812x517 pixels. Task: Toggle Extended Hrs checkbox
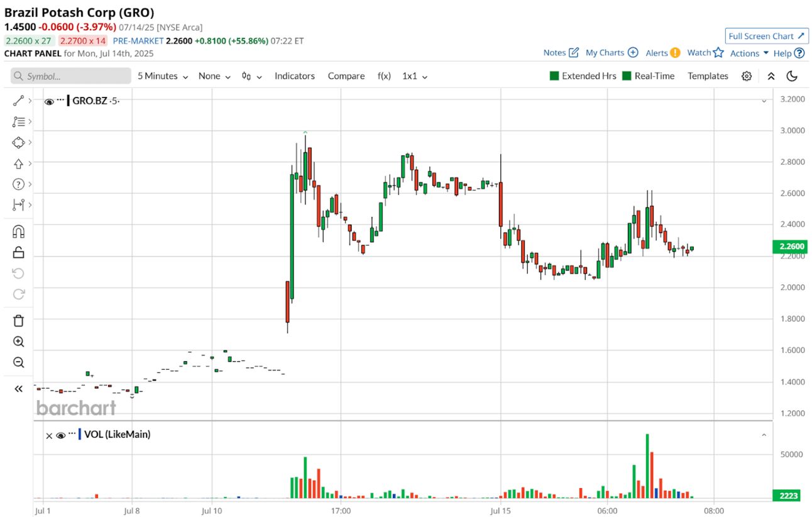click(x=554, y=76)
